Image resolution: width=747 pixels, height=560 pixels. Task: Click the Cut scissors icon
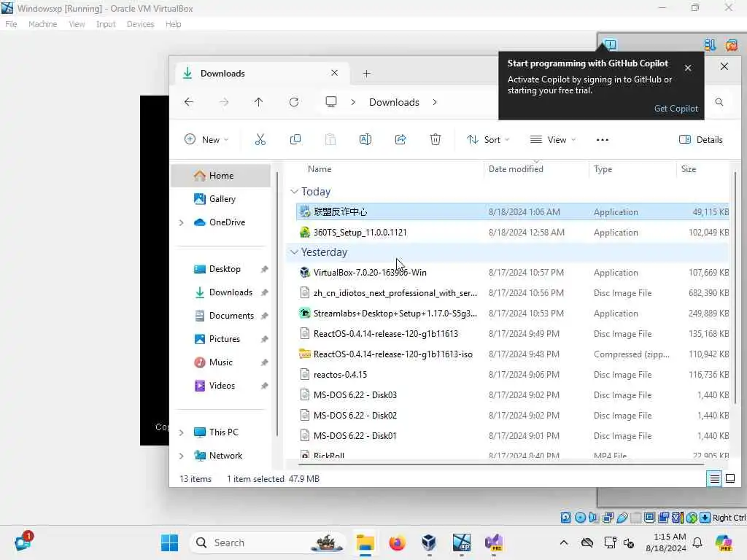pyautogui.click(x=260, y=139)
